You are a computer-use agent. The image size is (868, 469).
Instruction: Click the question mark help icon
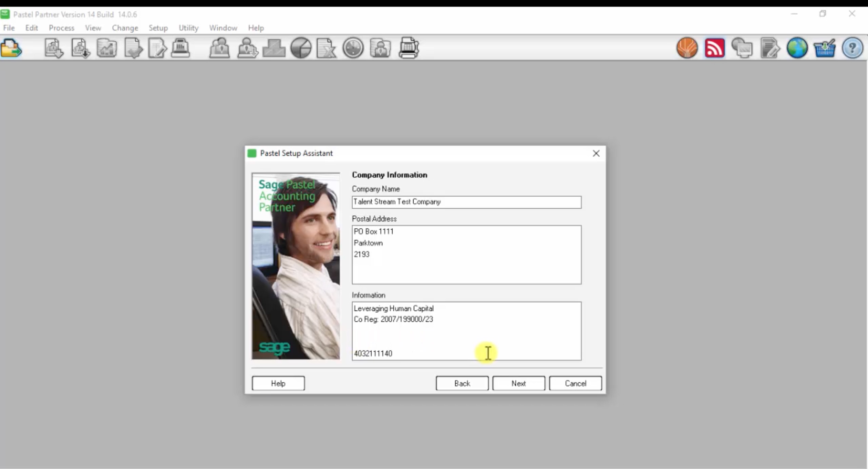[x=852, y=48]
